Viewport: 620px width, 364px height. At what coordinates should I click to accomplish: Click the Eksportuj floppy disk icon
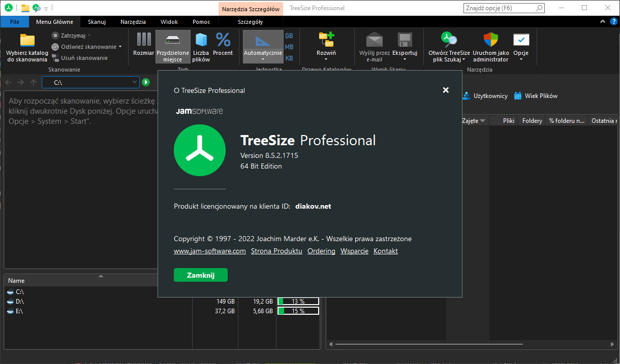405,40
